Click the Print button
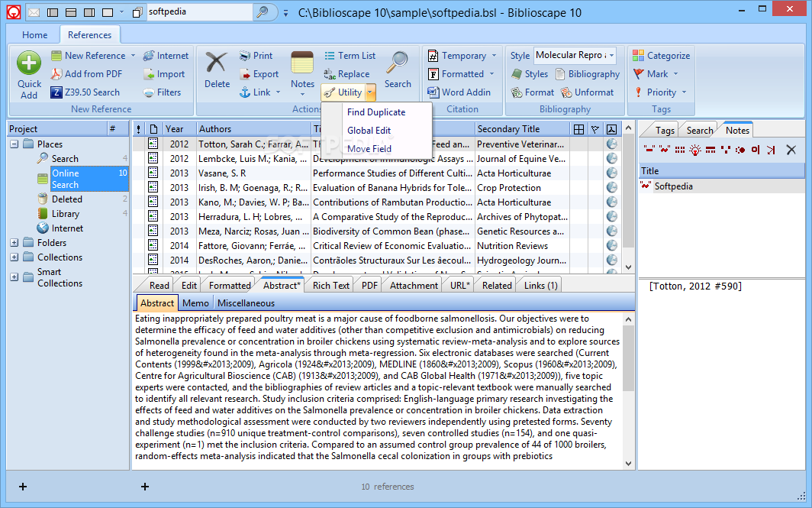Screen dimensions: 812x508 click(x=256, y=56)
